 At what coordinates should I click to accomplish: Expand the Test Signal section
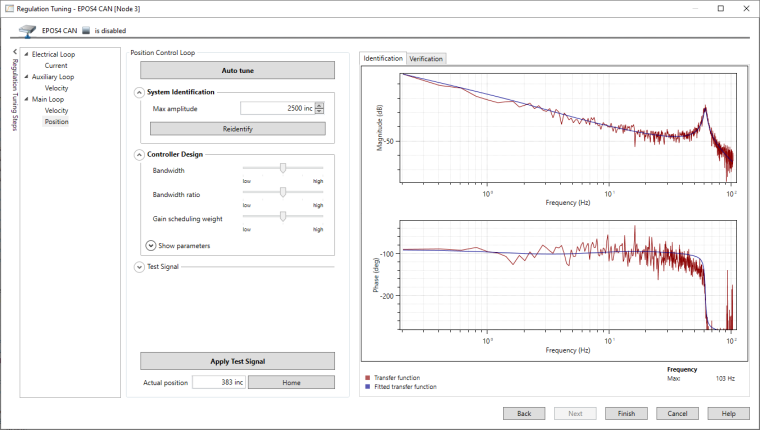pyautogui.click(x=139, y=267)
